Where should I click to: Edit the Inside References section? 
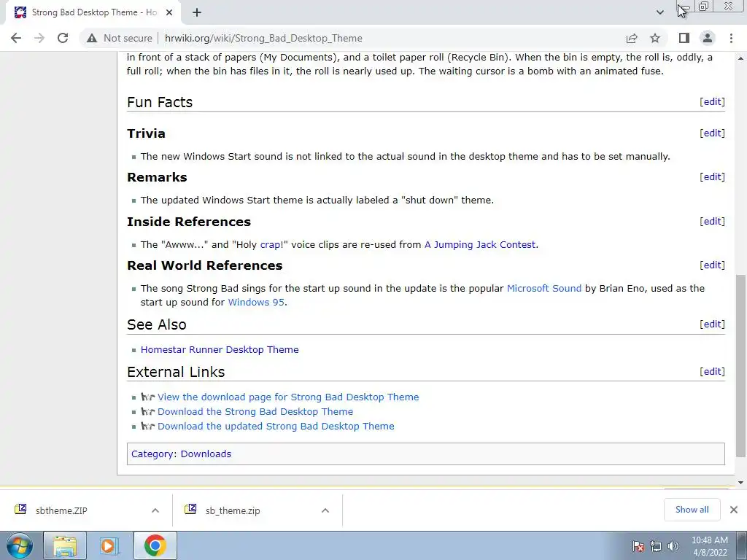click(x=712, y=222)
